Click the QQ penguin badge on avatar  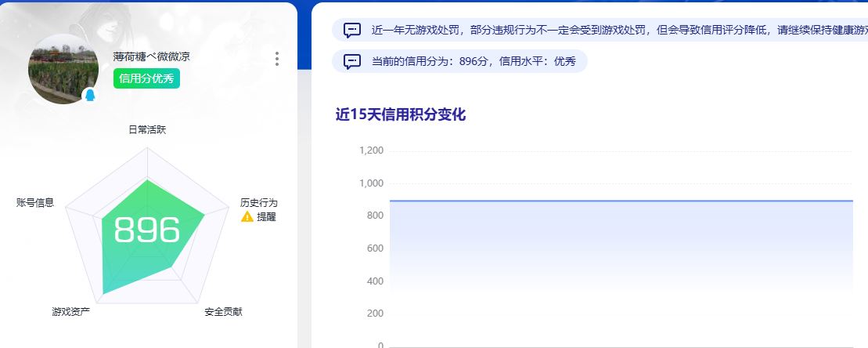click(x=90, y=95)
